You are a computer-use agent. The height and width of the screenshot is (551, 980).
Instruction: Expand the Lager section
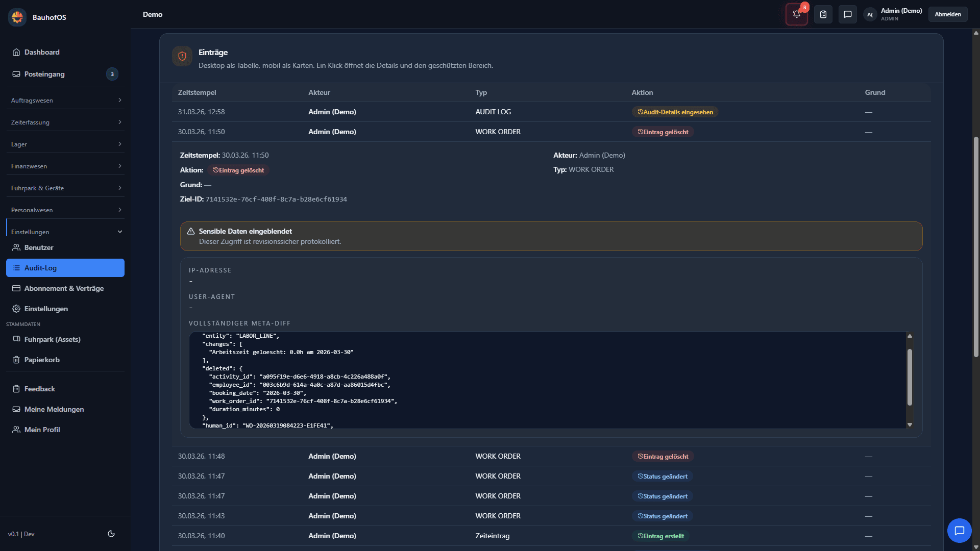65,144
